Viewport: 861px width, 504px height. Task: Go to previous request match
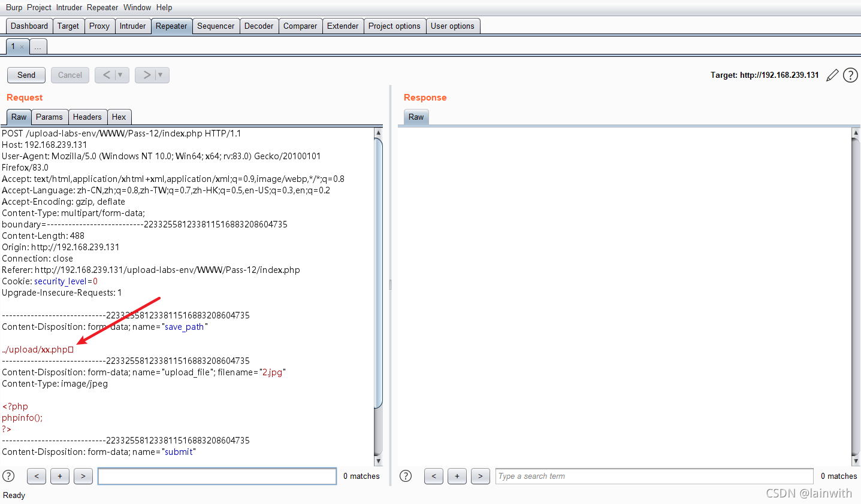[x=37, y=476]
